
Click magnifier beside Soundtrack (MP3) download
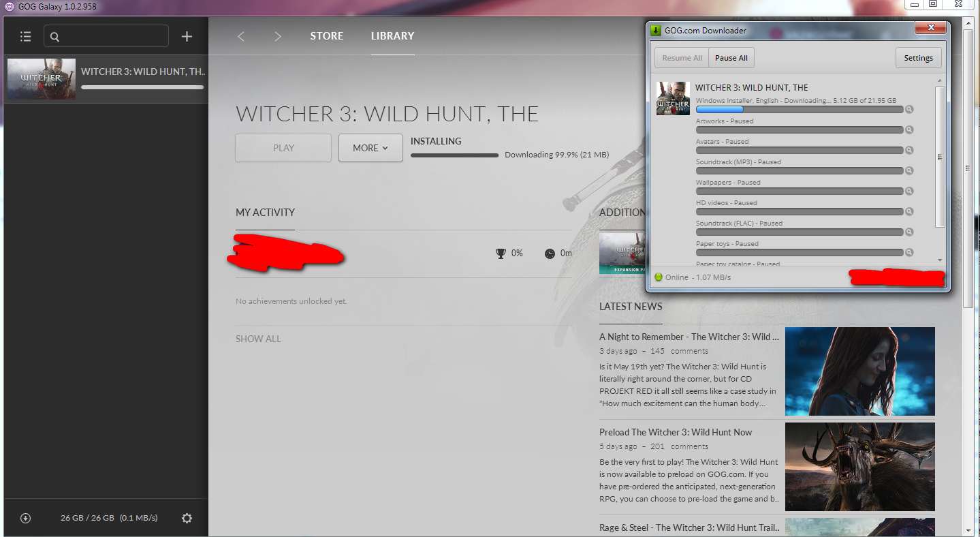(x=909, y=170)
